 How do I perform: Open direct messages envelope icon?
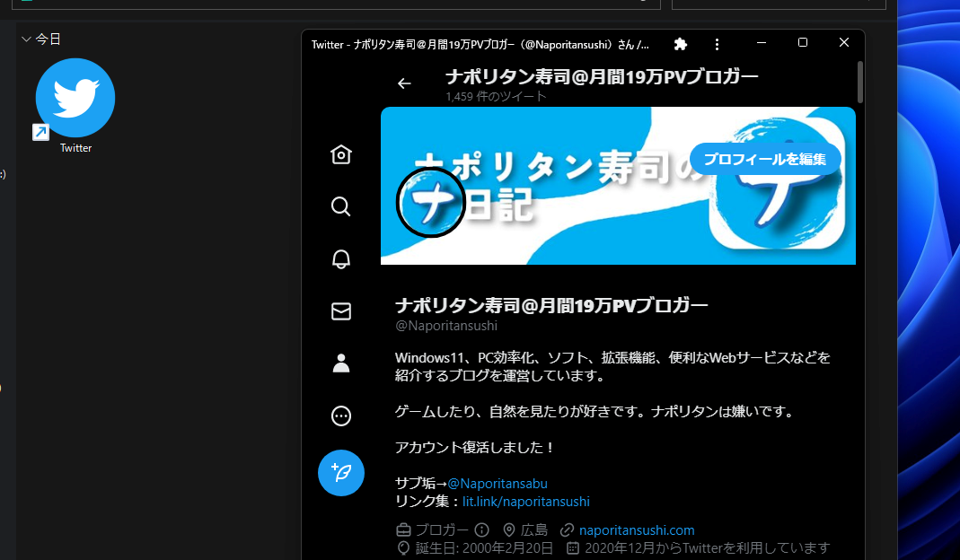pos(341,311)
